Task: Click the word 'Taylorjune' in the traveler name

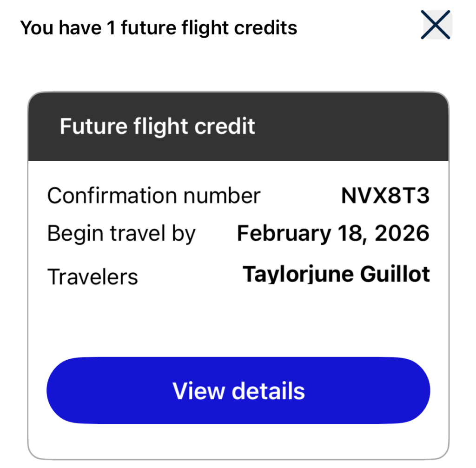Action: point(298,274)
